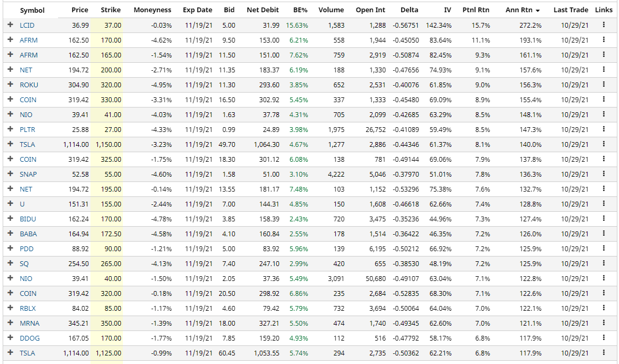Viewport: 619px width, 364px height.
Task: Expand the NIO 40.00 strike row
Action: (x=10, y=278)
